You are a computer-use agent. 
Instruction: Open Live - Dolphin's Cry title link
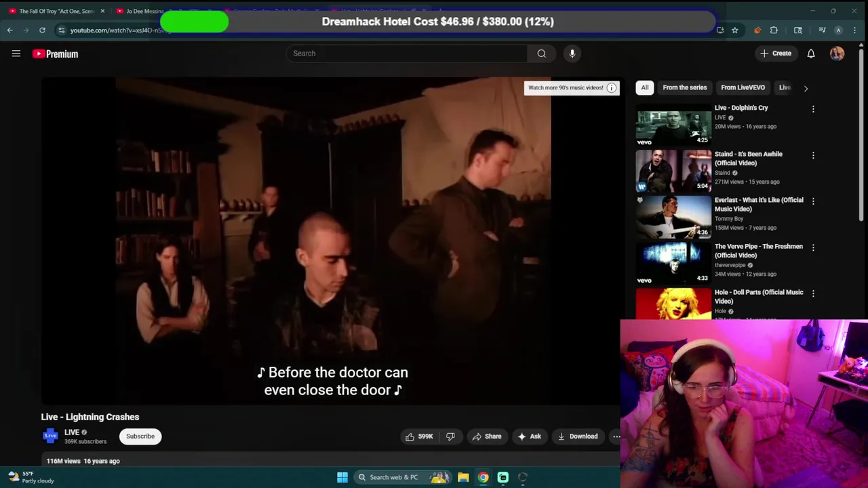click(x=741, y=108)
